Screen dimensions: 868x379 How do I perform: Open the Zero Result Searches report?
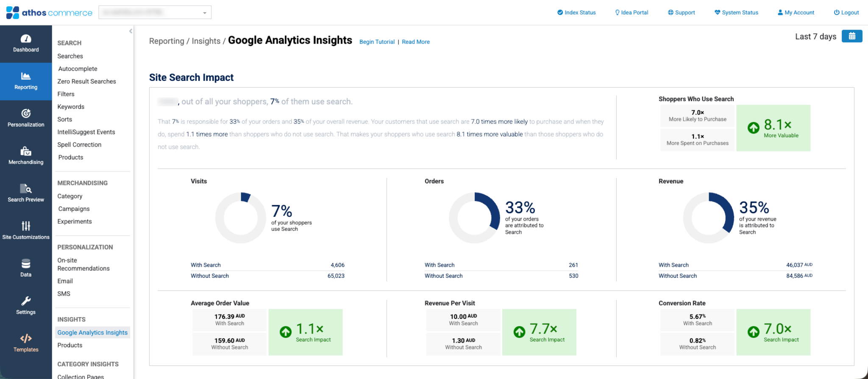coord(86,81)
